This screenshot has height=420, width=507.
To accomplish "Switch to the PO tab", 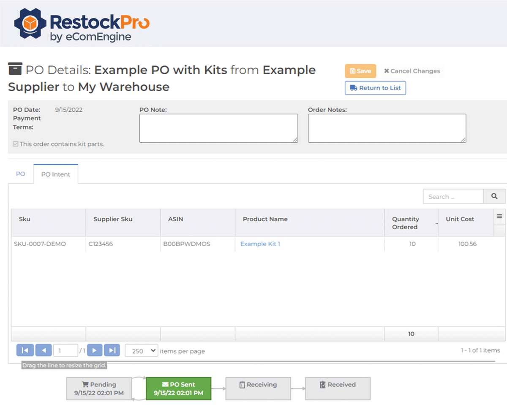I will coord(21,174).
